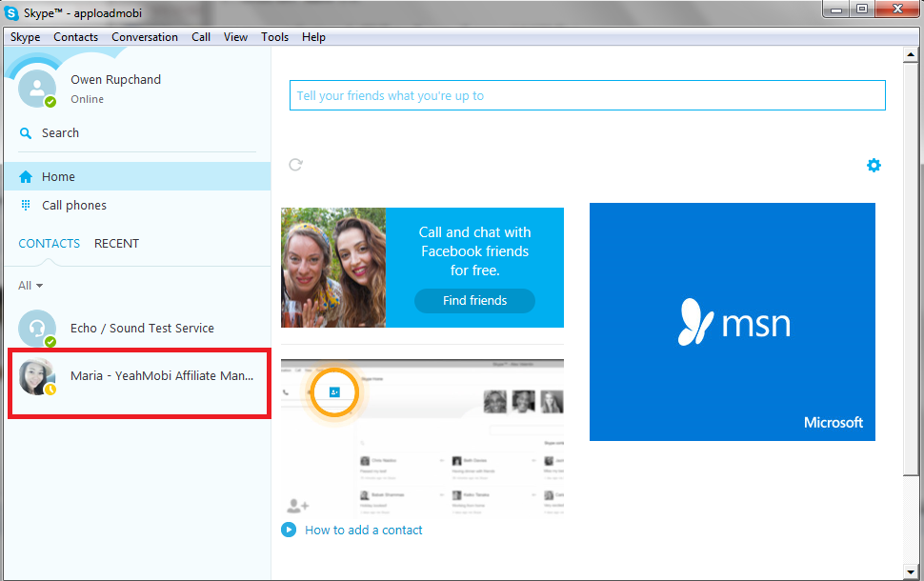
Task: Click the Skype logo in title bar
Action: 11,12
